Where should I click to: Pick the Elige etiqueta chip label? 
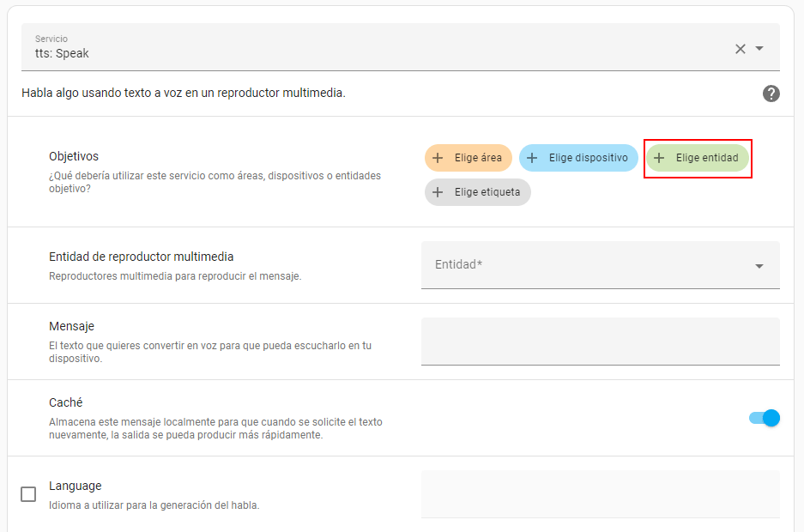487,192
